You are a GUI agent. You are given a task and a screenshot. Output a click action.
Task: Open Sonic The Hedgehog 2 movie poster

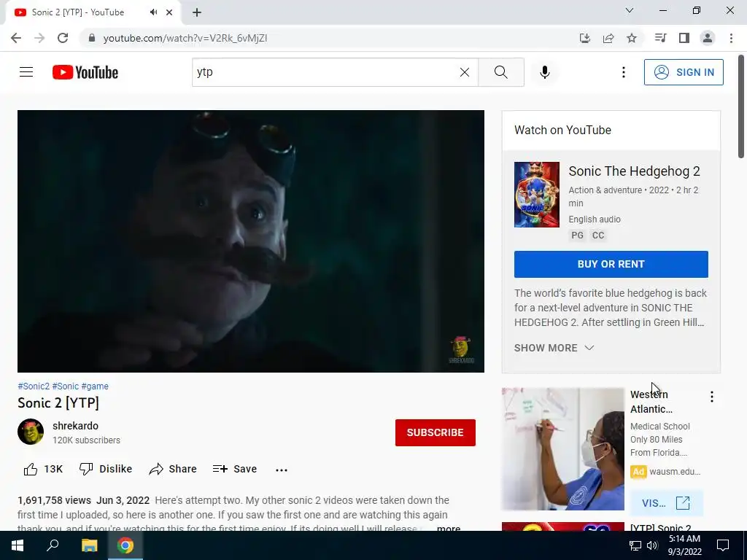pos(536,194)
